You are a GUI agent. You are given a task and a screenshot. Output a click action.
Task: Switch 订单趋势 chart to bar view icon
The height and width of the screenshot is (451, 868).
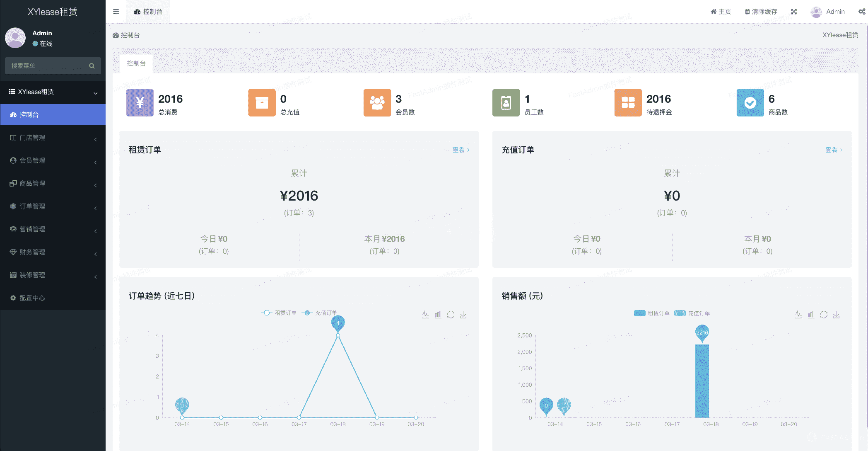tap(438, 315)
